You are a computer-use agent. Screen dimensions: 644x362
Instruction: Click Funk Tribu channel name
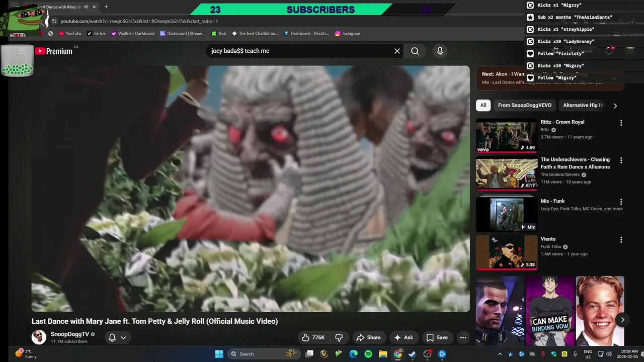[551, 246]
